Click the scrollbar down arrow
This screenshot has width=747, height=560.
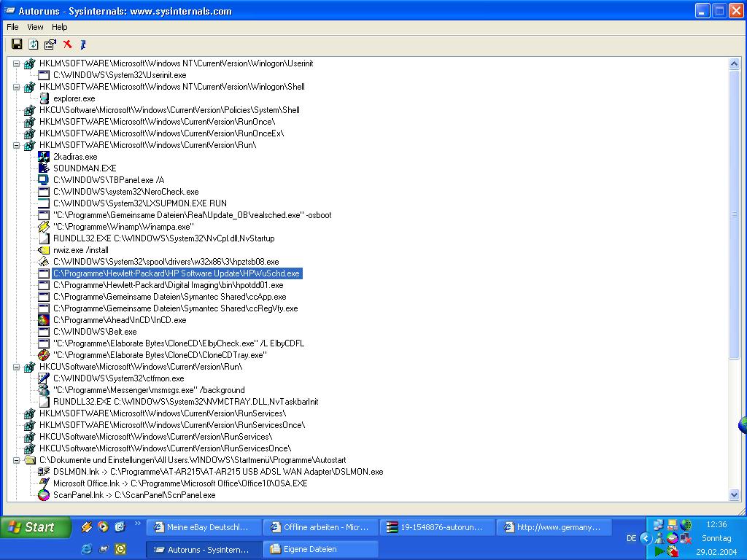tap(734, 495)
